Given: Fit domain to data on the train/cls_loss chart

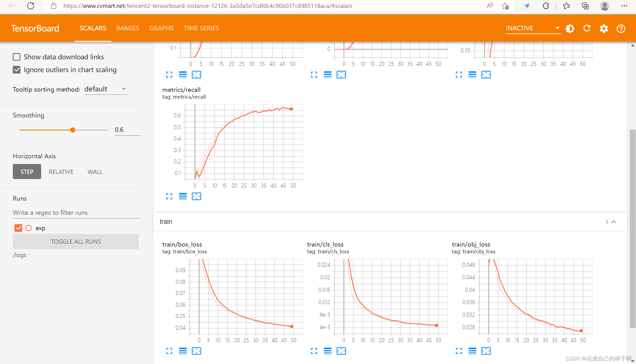Looking at the screenshot, I should click(x=341, y=351).
